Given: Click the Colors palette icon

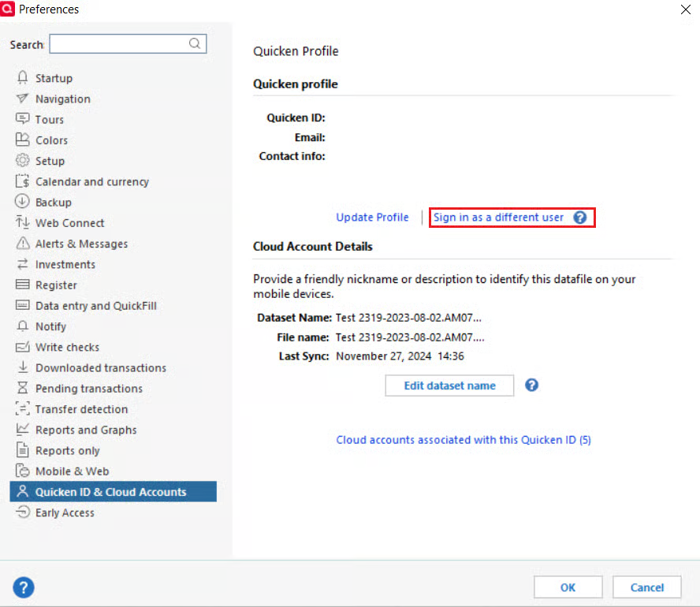Looking at the screenshot, I should tap(22, 140).
